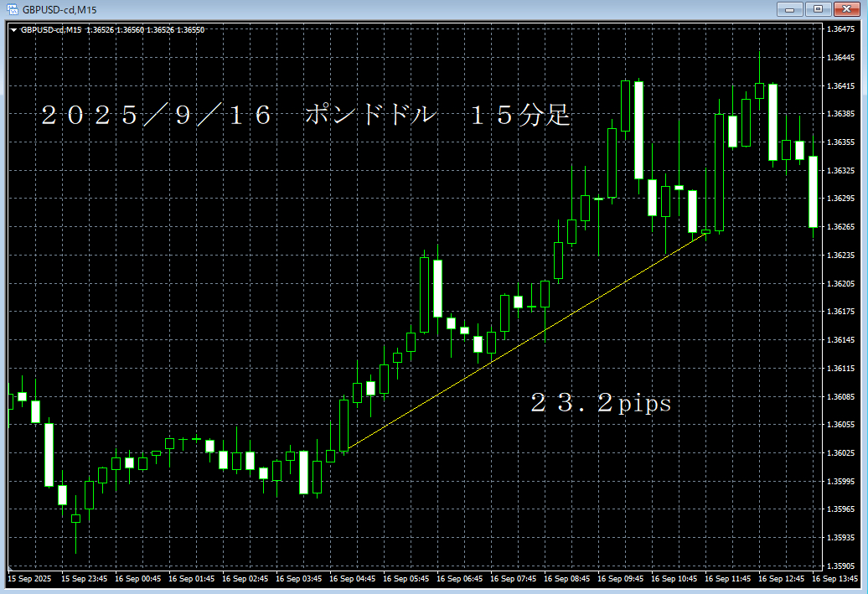This screenshot has width=868, height=594.
Task: Maximize the GBPUSD-cd,M15 chart window
Action: click(x=818, y=9)
